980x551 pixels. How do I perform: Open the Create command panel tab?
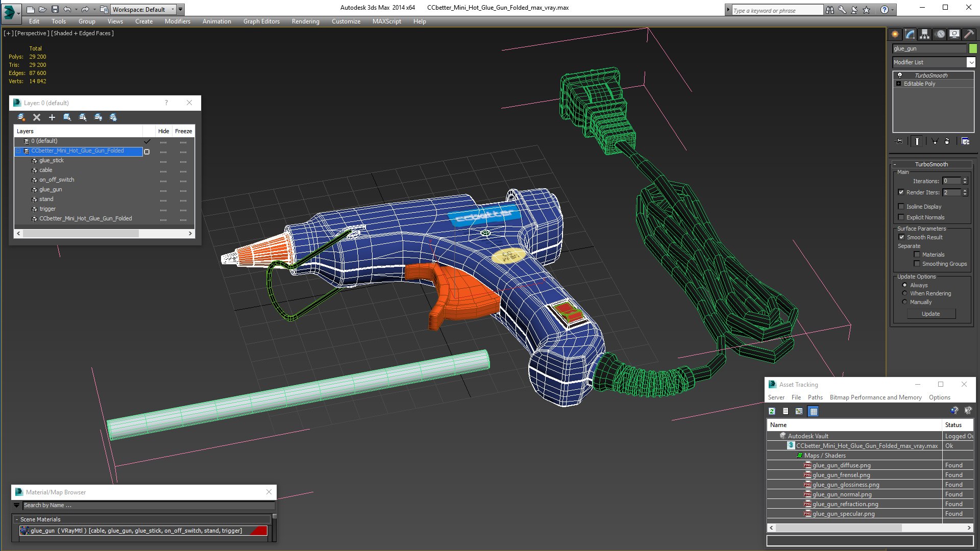(x=895, y=34)
